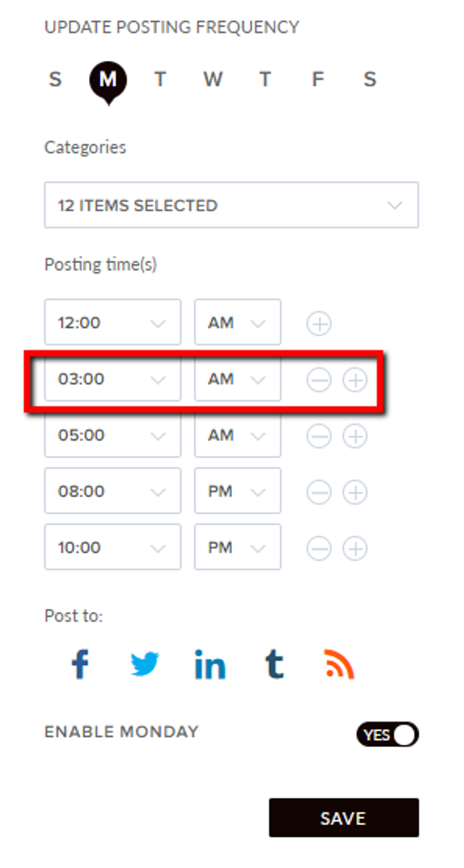Image resolution: width=464 pixels, height=868 pixels.
Task: Select the Facebook icon under Post to
Action: [80, 664]
